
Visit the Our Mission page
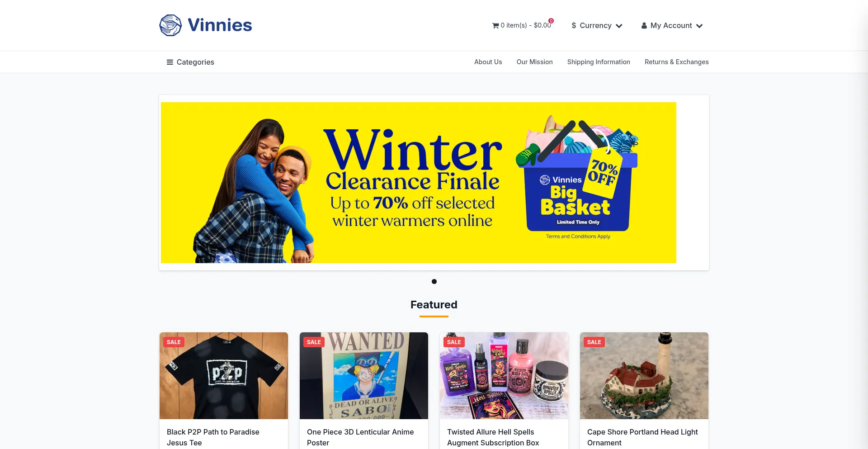(535, 62)
